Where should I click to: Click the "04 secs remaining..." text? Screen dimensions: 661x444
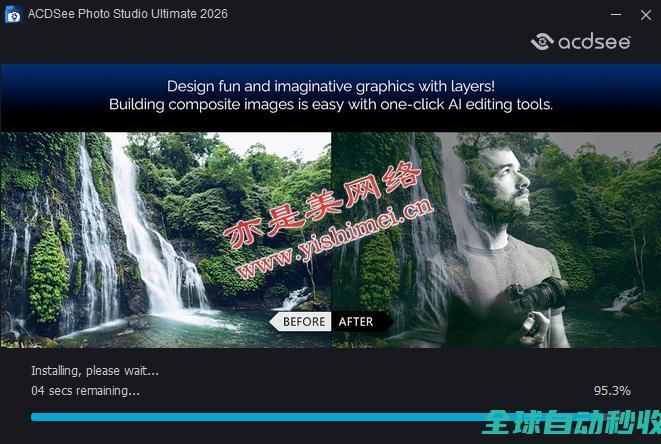tap(86, 390)
